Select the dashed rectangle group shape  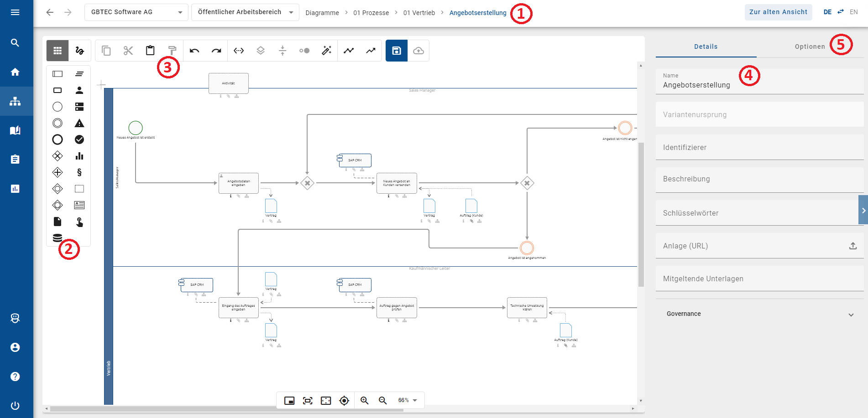[79, 189]
